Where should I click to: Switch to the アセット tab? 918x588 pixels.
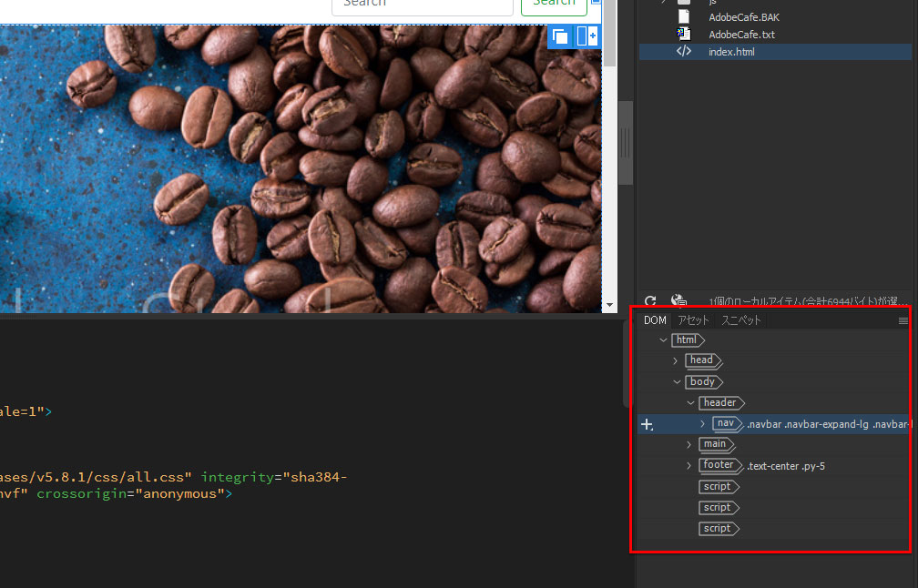[x=693, y=320]
